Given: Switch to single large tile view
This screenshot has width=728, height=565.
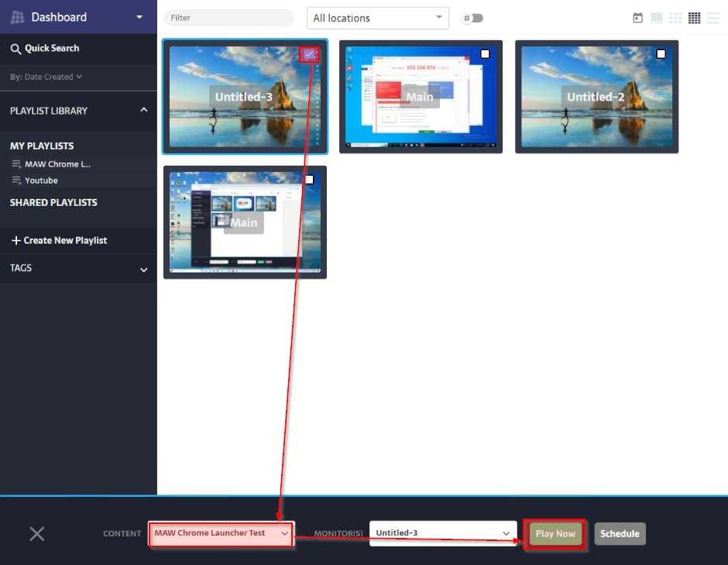Looking at the screenshot, I should point(656,18).
